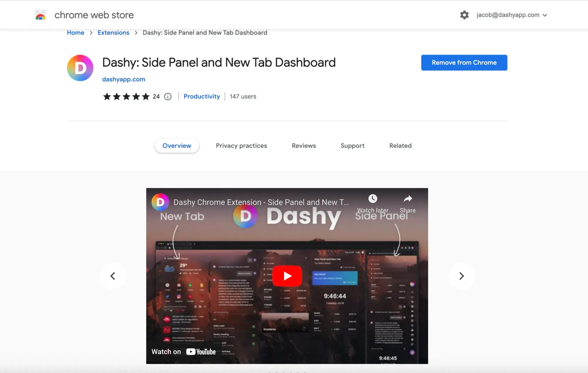Screen dimensions: 588x373
Task: Click the rating count 24
Action: (x=156, y=96)
